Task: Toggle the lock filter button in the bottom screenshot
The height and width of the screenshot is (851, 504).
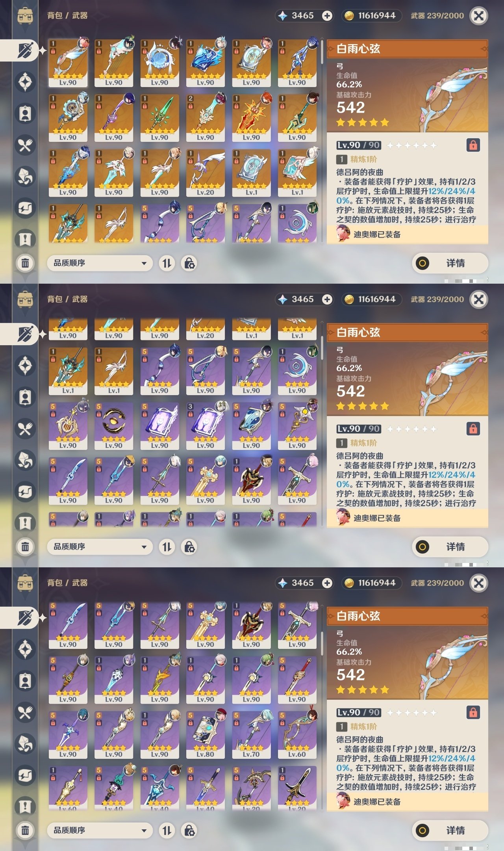Action: 189,830
